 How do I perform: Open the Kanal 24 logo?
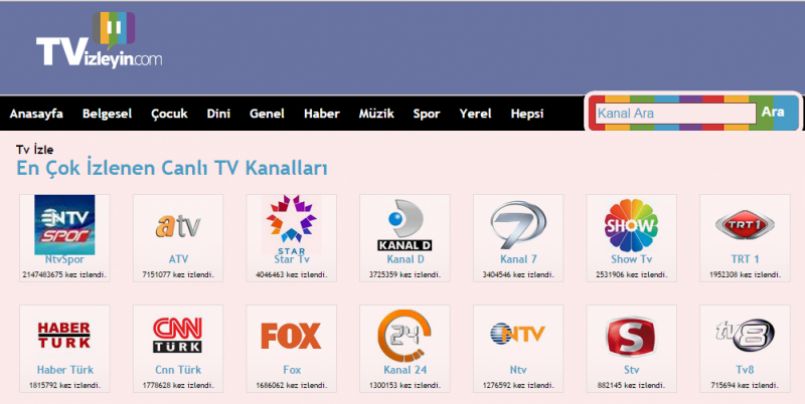click(x=405, y=336)
